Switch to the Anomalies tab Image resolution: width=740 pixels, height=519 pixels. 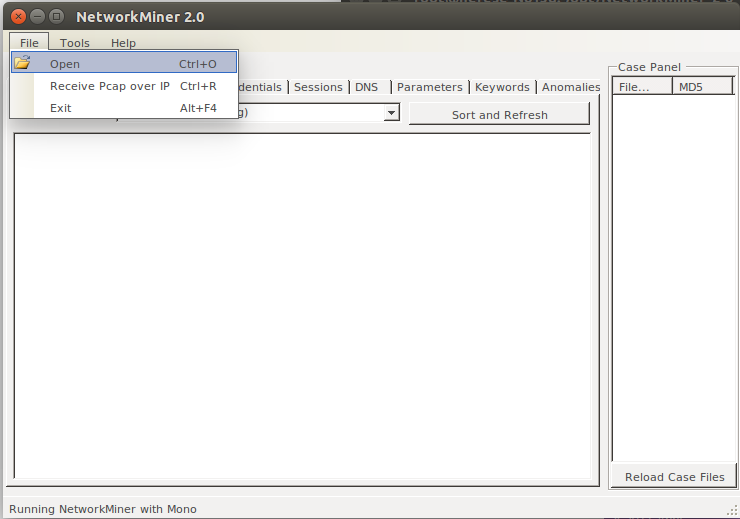pos(570,87)
